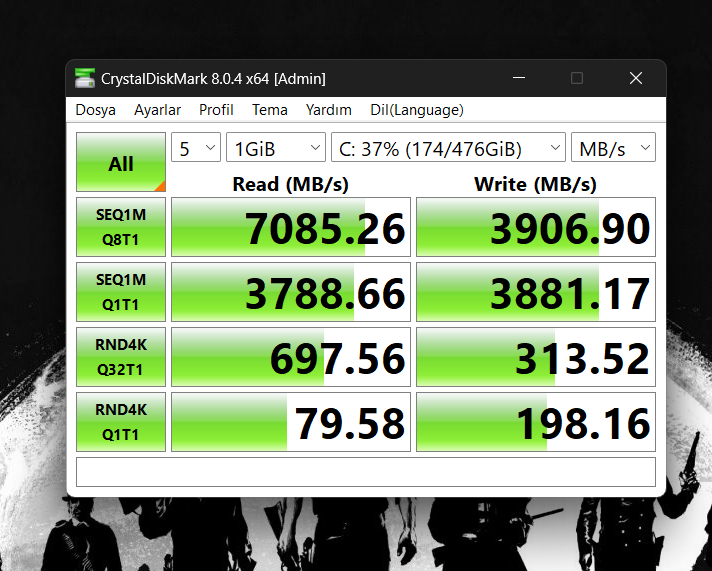712x571 pixels.
Task: Open the Dosya menu
Action: [95, 110]
